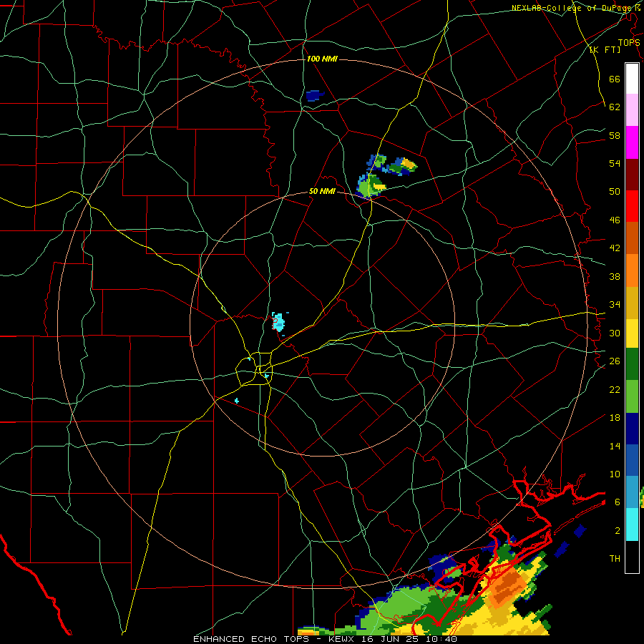644x644 pixels.
Task: Choose the cyan swatch on the tops scale
Action: coord(632,525)
